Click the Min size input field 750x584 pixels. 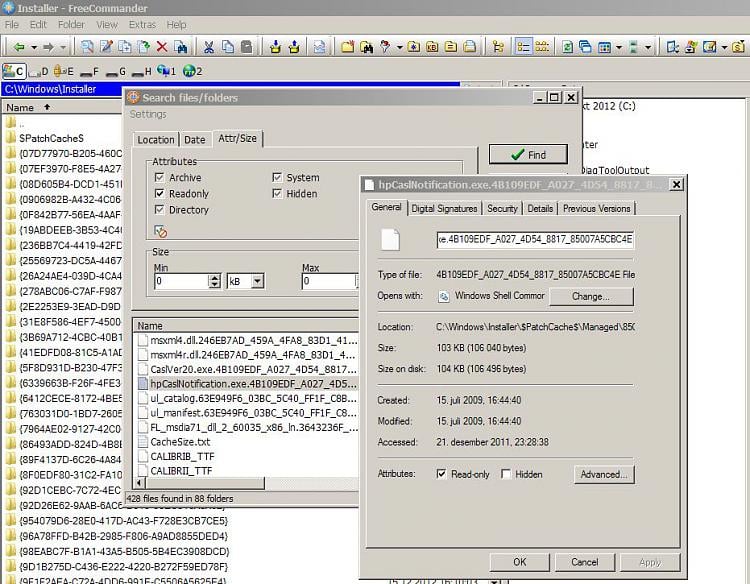tap(182, 281)
